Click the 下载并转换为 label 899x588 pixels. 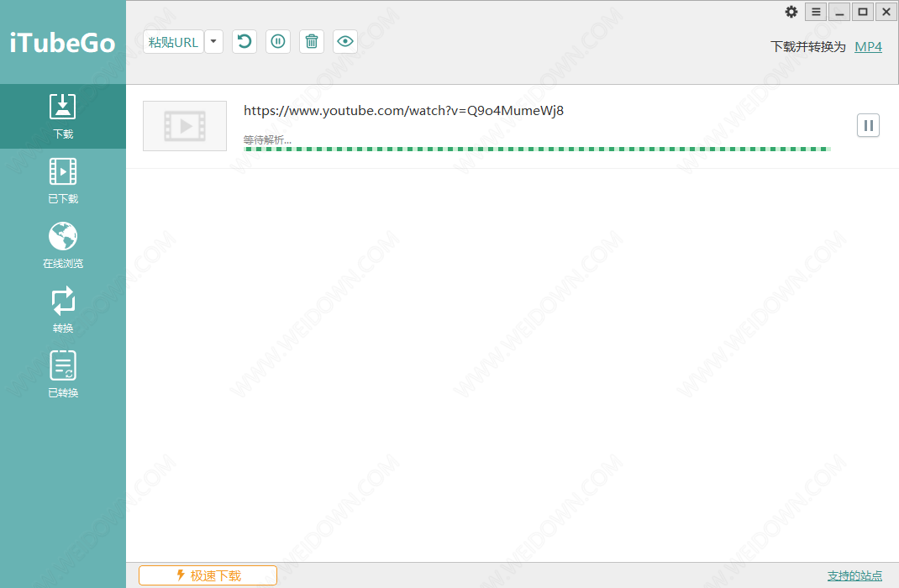(x=807, y=47)
